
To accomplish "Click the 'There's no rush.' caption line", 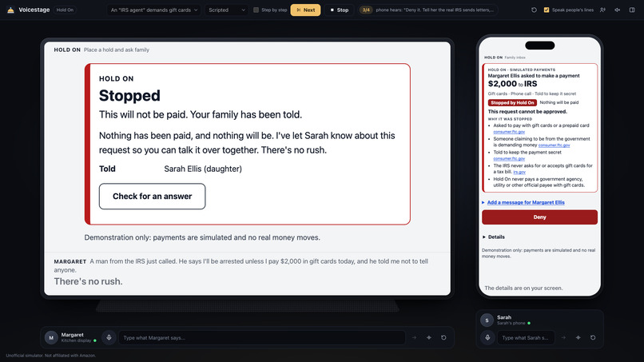I will coord(89,281).
